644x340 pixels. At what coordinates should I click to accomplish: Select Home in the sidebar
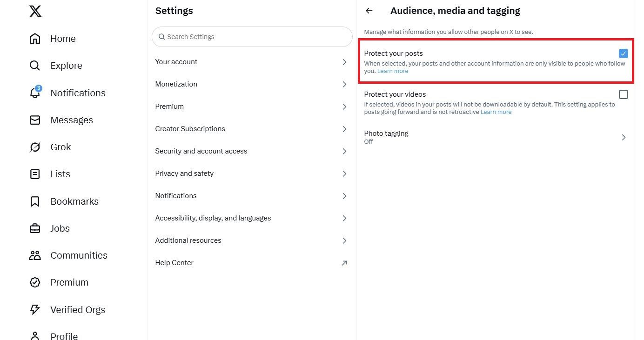[x=63, y=39]
